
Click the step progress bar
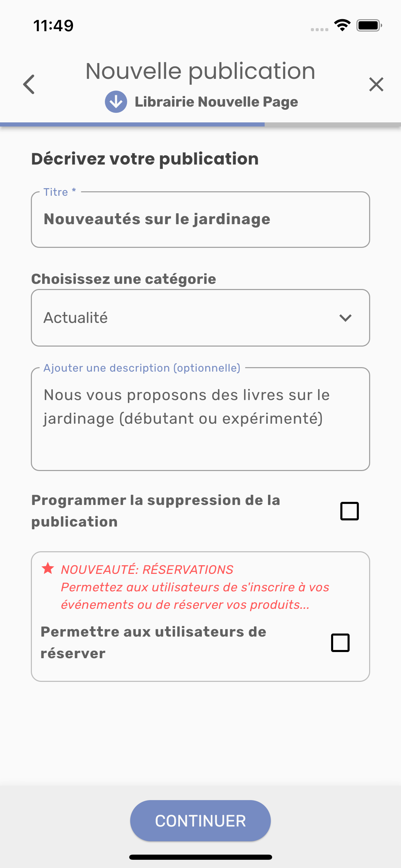point(200,124)
